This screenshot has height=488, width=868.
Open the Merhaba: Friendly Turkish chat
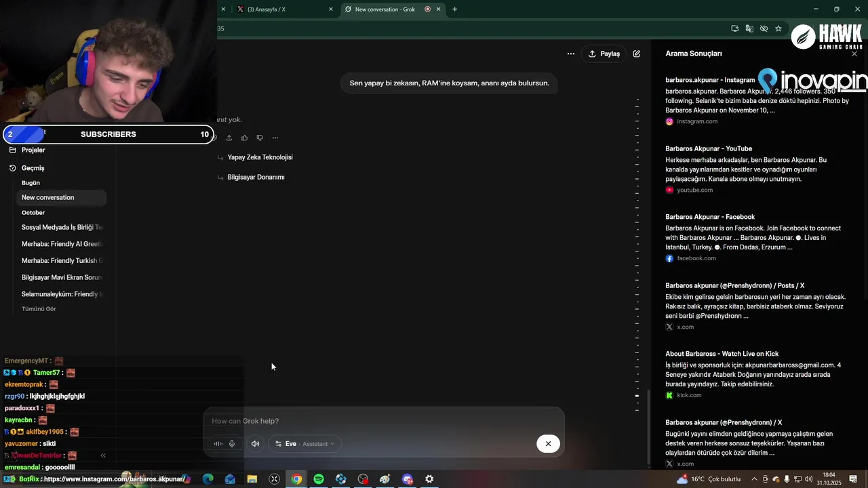(x=61, y=261)
